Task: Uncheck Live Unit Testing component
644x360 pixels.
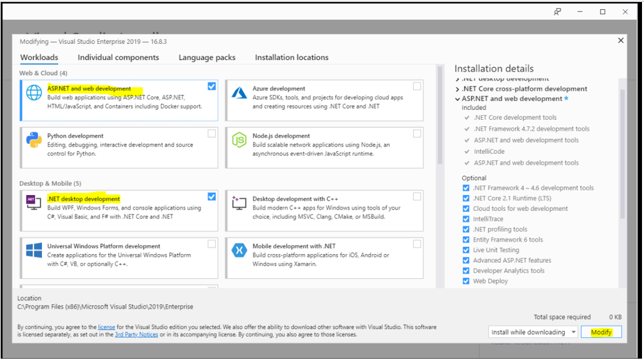Action: coord(466,250)
